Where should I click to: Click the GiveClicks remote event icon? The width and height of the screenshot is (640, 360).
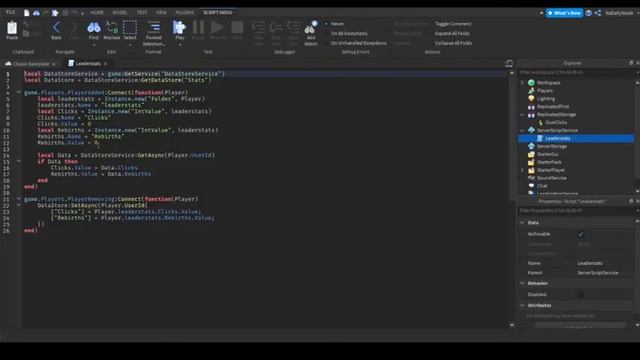click(540, 122)
